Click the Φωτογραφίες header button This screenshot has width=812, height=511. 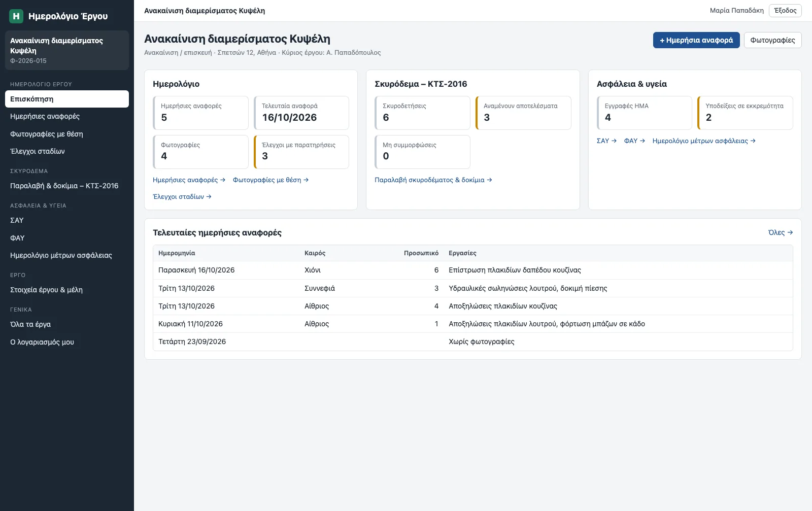click(772, 40)
